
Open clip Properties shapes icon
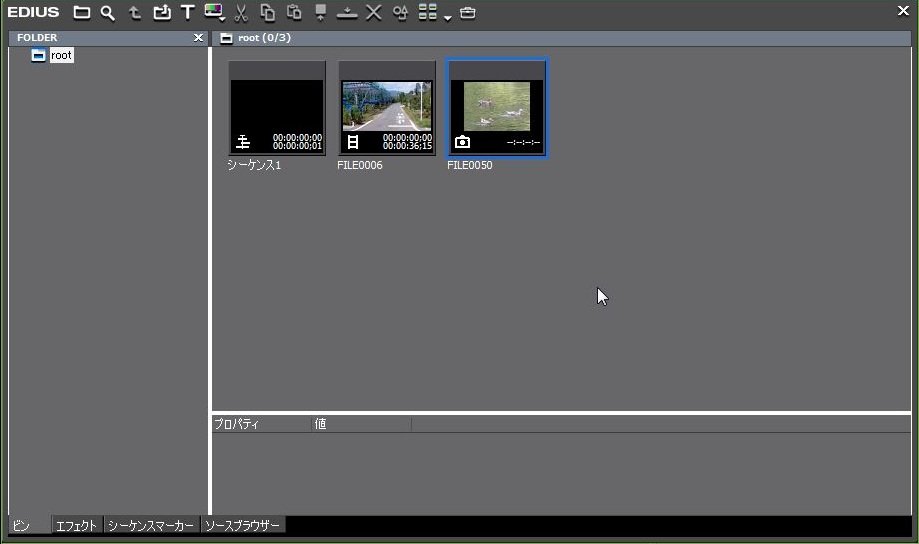coord(400,12)
